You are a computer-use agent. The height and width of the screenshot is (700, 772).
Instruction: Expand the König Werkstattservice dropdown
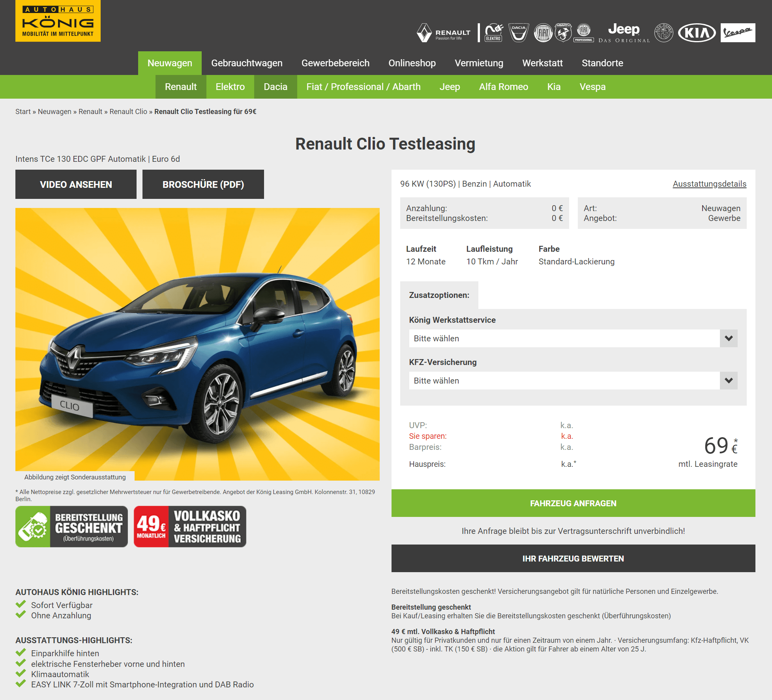[573, 338]
